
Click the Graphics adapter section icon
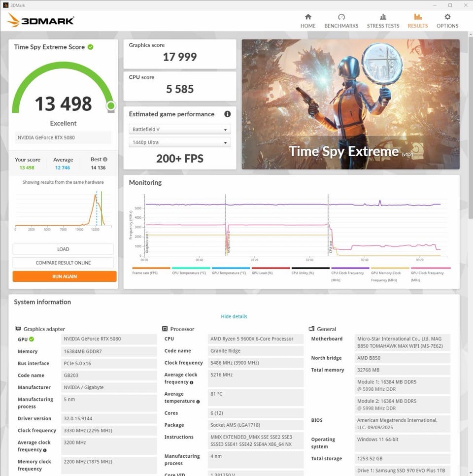(18, 329)
